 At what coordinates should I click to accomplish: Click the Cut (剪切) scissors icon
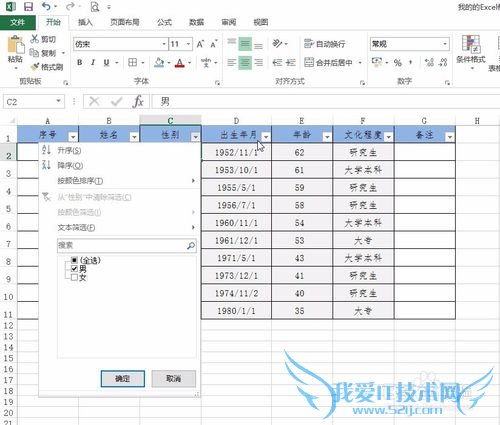[34, 39]
